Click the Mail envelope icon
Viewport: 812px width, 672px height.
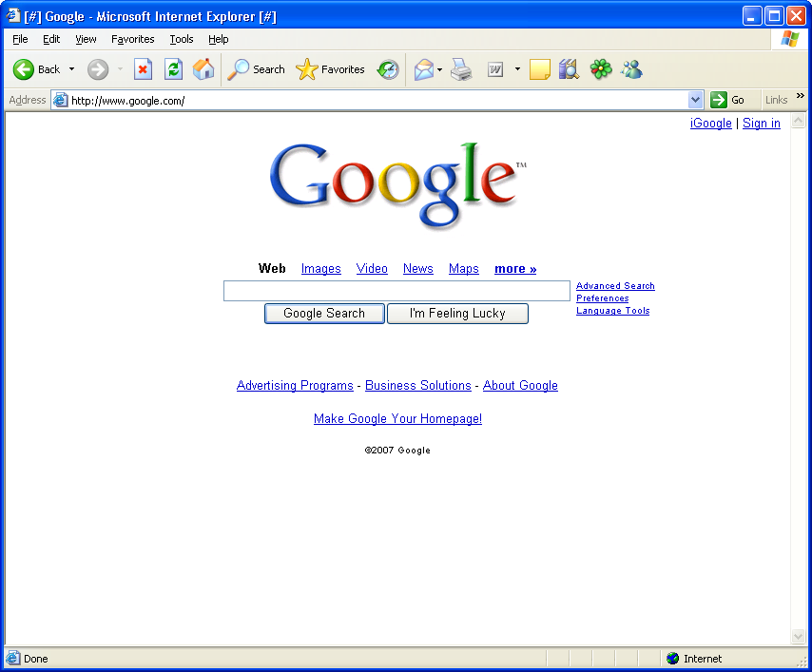click(424, 69)
